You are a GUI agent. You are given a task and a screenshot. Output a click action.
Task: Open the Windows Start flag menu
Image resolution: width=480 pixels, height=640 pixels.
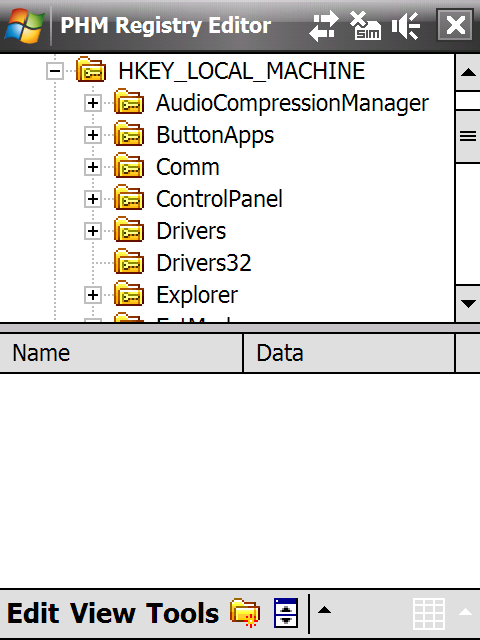[24, 26]
